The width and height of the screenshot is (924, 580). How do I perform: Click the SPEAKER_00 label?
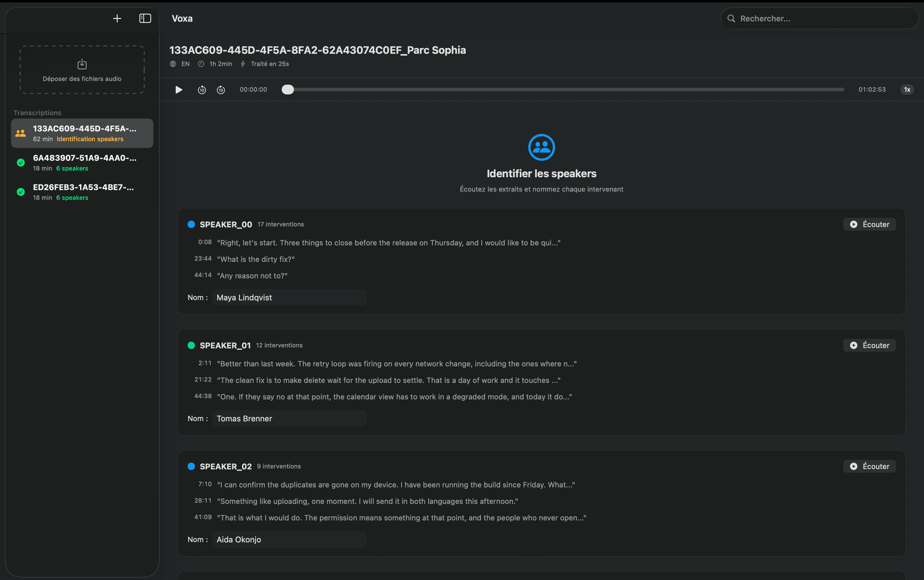point(226,224)
